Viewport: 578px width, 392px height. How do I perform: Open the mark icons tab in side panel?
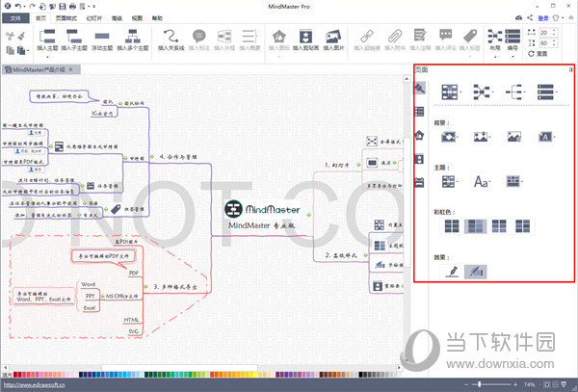tap(419, 135)
